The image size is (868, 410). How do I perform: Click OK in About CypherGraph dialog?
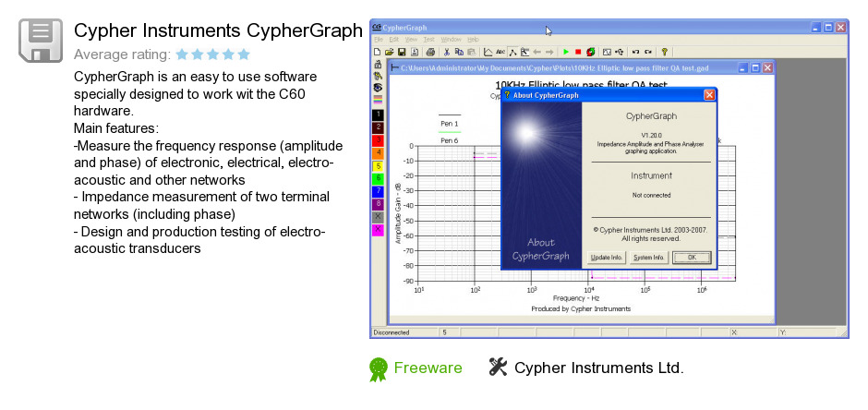tap(692, 258)
